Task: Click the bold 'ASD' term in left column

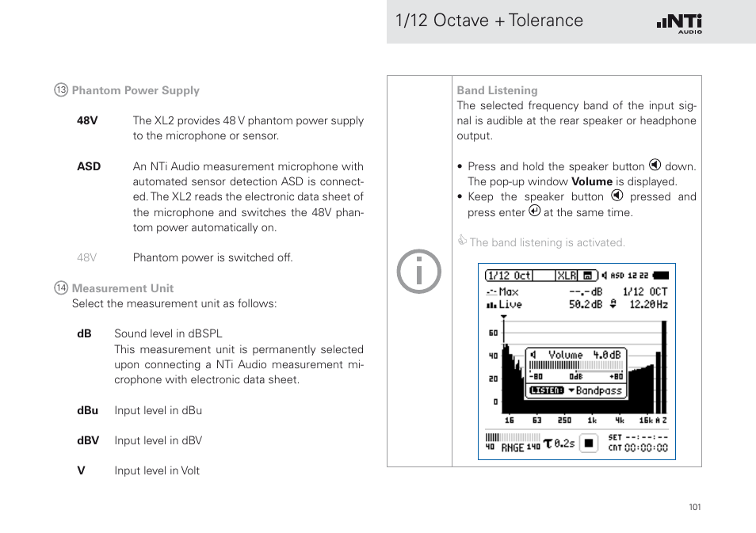Action: click(x=89, y=166)
